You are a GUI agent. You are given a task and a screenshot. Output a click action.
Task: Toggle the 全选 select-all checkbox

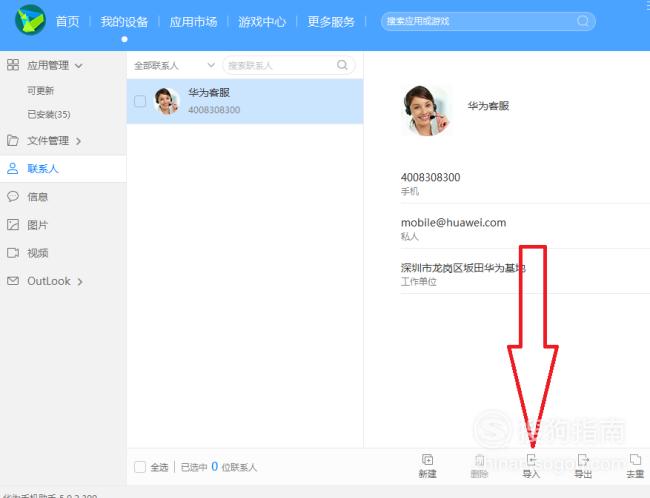point(140,467)
